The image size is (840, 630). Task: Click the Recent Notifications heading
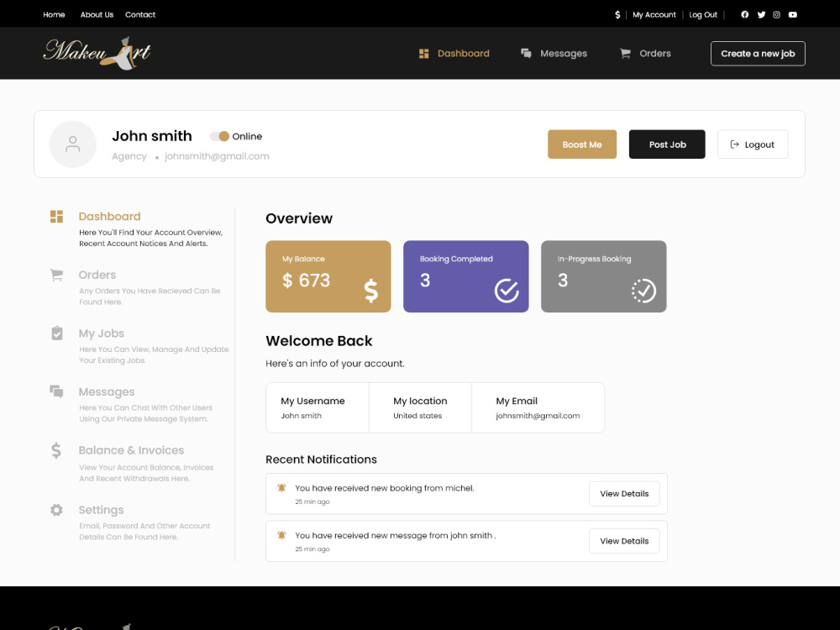[x=321, y=459]
